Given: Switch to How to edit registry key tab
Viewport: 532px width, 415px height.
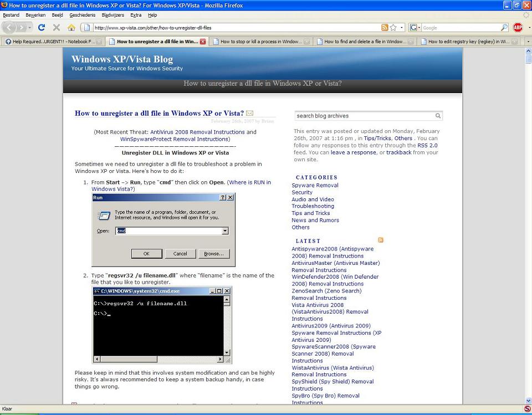Looking at the screenshot, I should (469, 42).
